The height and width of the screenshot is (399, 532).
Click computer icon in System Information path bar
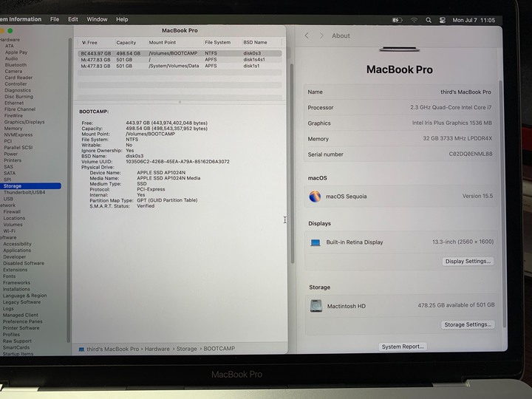[81, 349]
